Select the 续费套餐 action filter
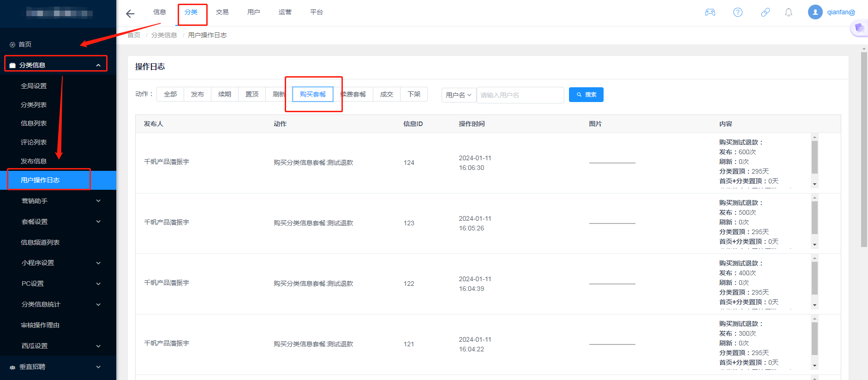This screenshot has width=868, height=380. (x=353, y=94)
